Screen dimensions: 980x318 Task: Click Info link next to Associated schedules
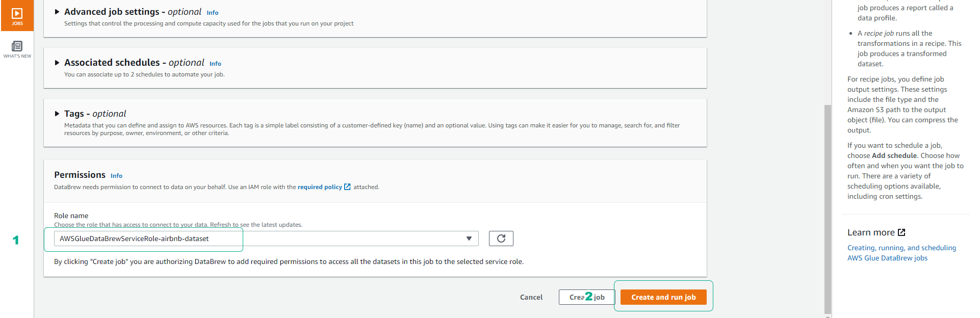point(215,64)
